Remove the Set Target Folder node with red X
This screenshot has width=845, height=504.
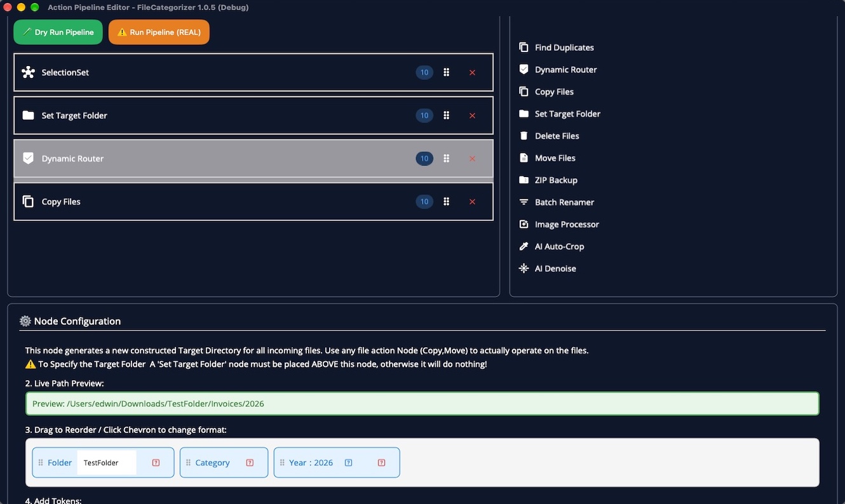[x=472, y=116]
